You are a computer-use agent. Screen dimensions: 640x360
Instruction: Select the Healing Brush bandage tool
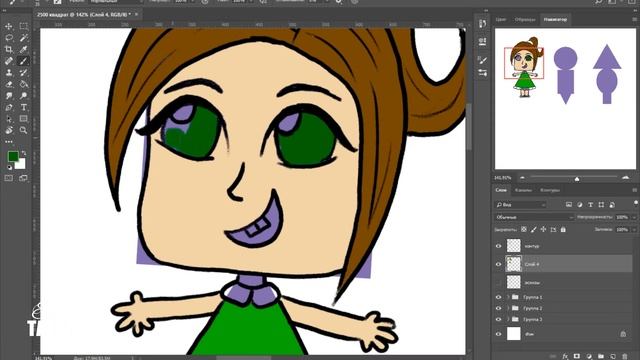pyautogui.click(x=9, y=61)
